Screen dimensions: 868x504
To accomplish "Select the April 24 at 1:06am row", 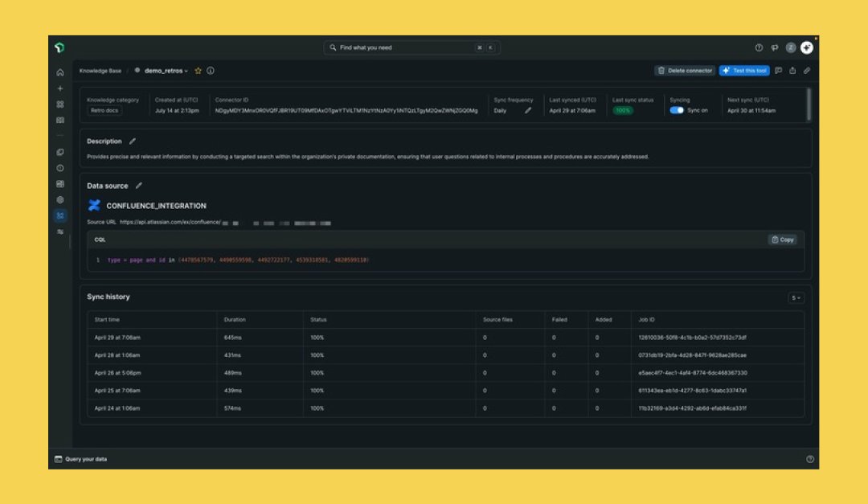I will (x=445, y=408).
